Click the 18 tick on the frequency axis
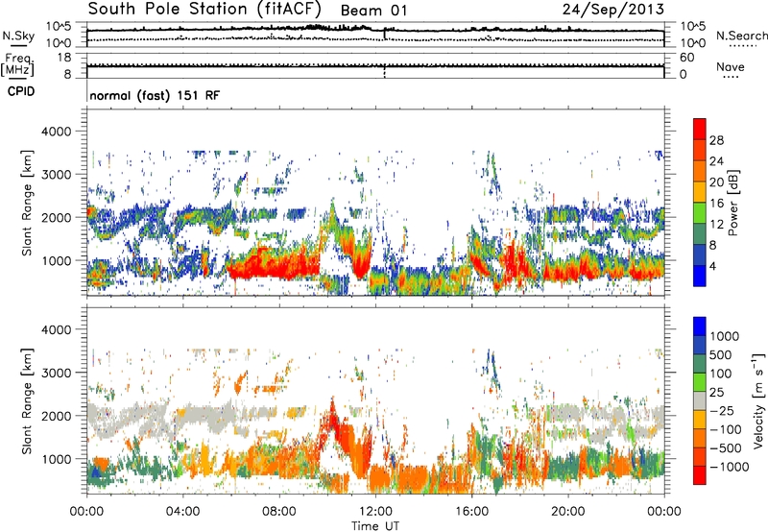This screenshot has height=532, width=768. pyautogui.click(x=64, y=58)
